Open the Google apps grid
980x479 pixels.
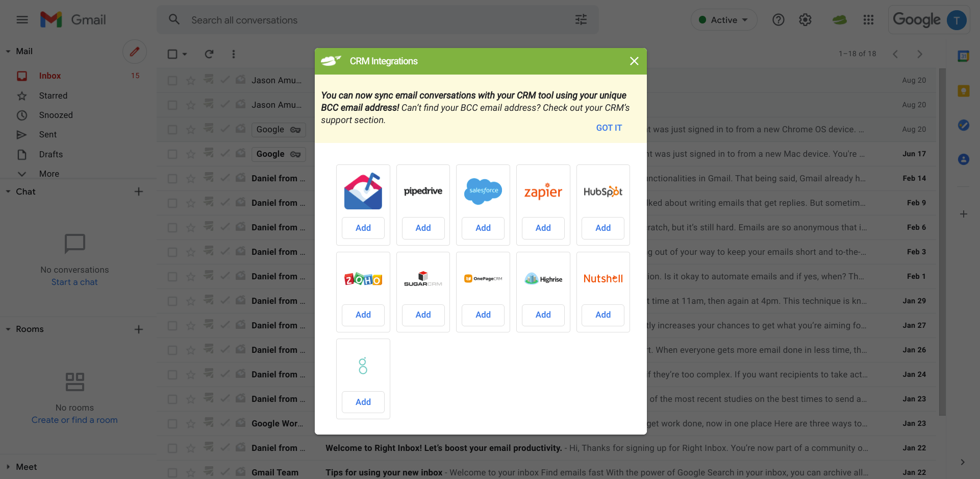click(x=868, y=20)
